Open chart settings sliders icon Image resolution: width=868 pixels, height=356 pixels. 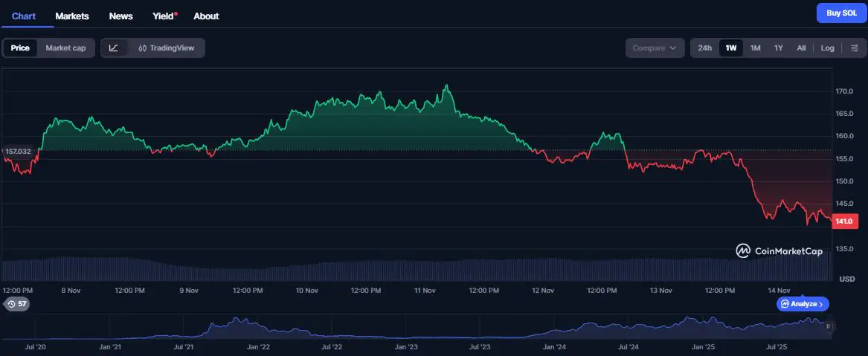point(854,48)
